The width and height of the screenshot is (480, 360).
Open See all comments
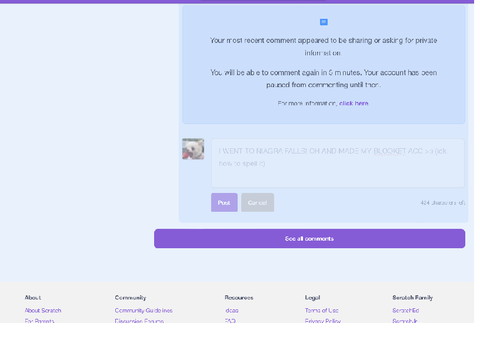point(309,238)
